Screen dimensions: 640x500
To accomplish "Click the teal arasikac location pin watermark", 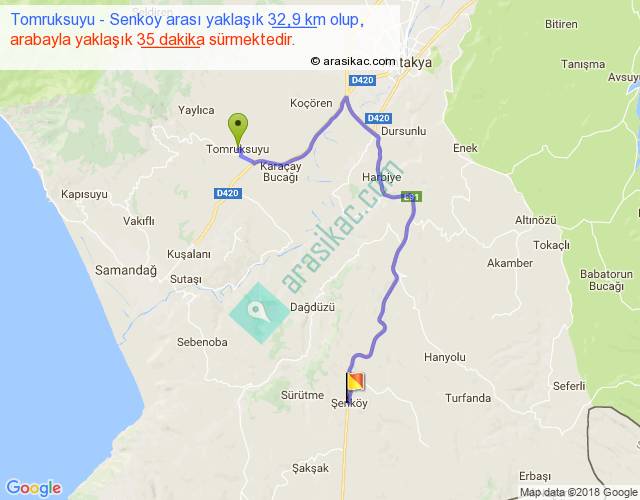I will (x=259, y=313).
